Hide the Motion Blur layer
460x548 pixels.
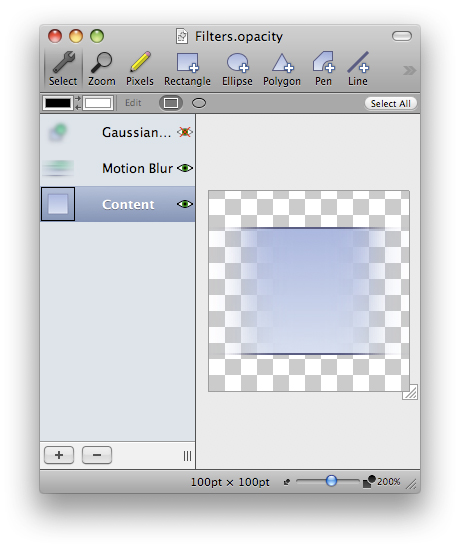pyautogui.click(x=185, y=168)
